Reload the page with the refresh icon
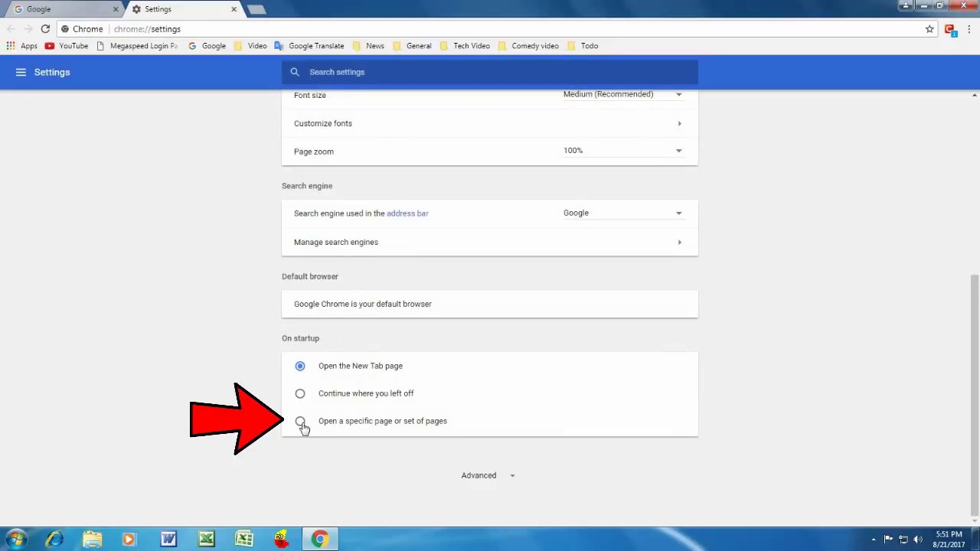The width and height of the screenshot is (980, 551). pos(45,29)
